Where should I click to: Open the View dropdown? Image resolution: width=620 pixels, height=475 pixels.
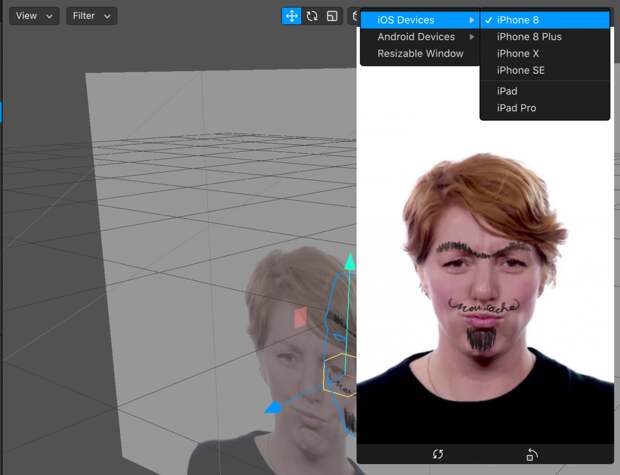[x=34, y=16]
